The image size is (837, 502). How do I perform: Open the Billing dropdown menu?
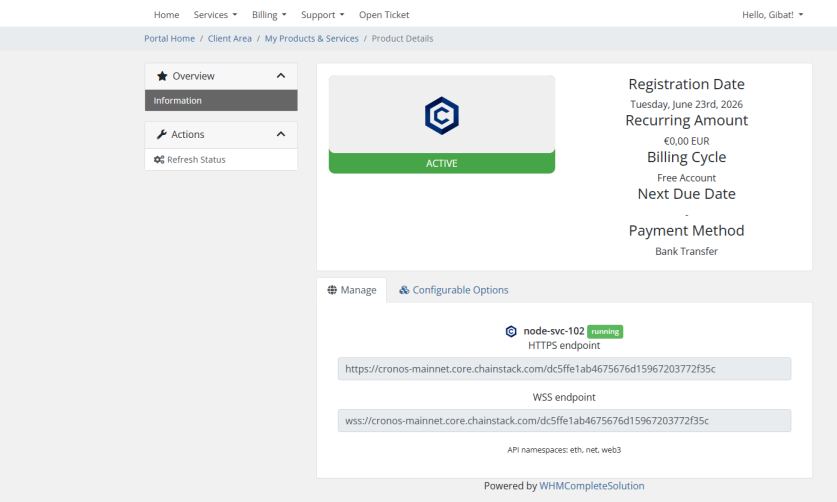point(269,15)
